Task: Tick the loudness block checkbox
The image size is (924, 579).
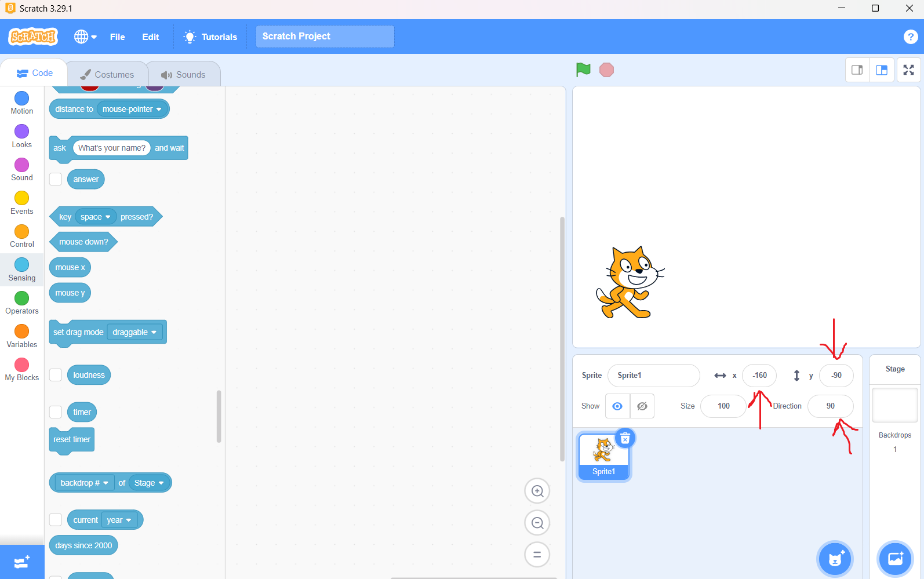Action: [56, 375]
